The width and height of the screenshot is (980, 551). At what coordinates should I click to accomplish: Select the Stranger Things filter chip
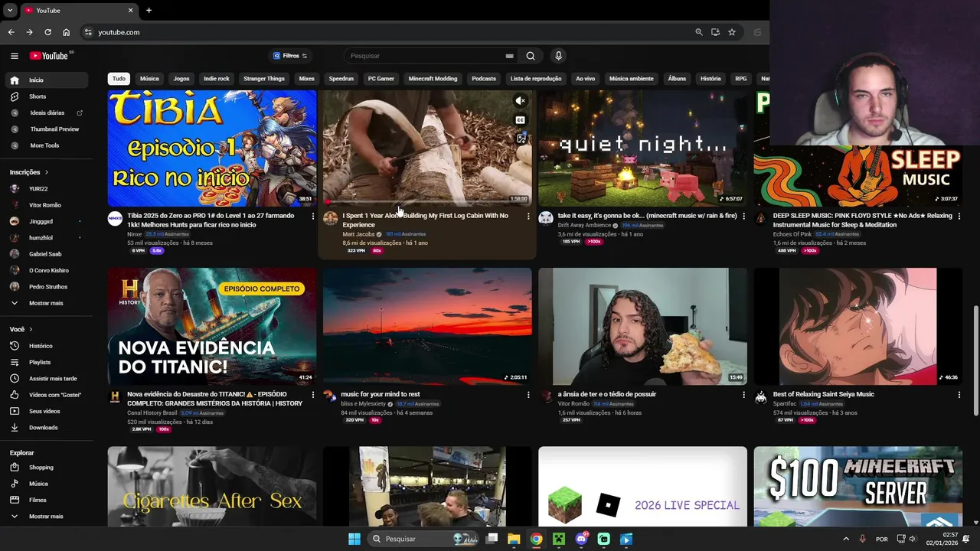click(x=264, y=79)
